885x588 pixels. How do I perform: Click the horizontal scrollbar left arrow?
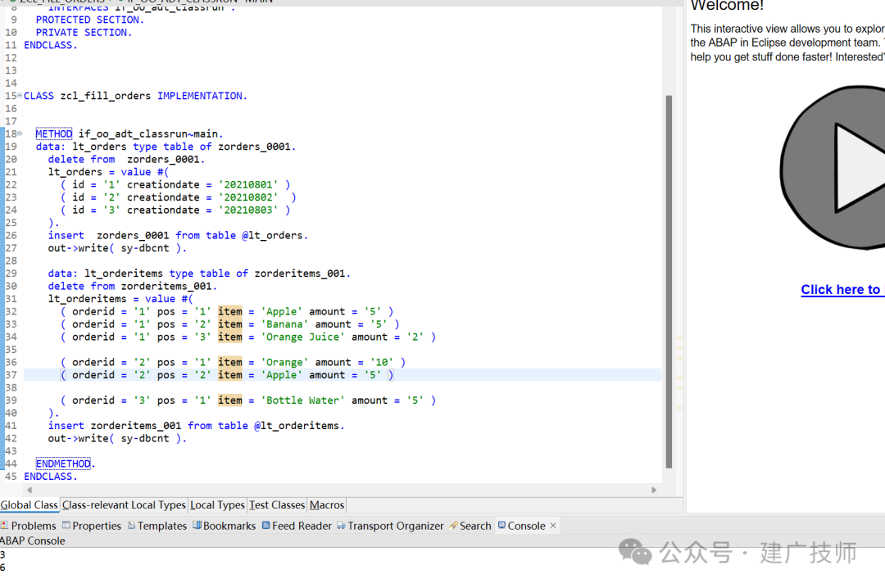pyautogui.click(x=29, y=490)
